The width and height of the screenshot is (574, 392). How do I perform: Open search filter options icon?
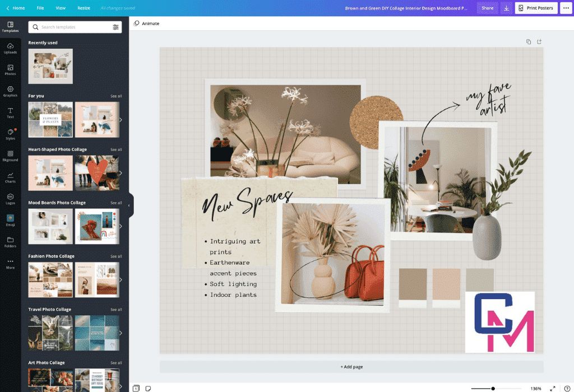pyautogui.click(x=115, y=27)
